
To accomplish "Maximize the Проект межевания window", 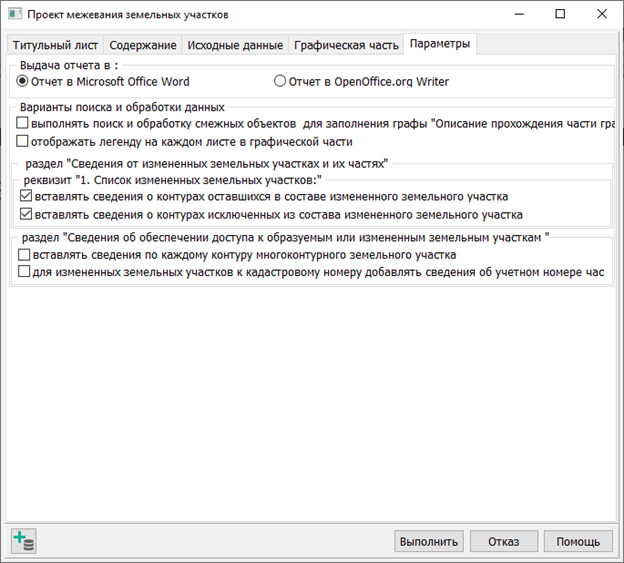I will point(560,14).
